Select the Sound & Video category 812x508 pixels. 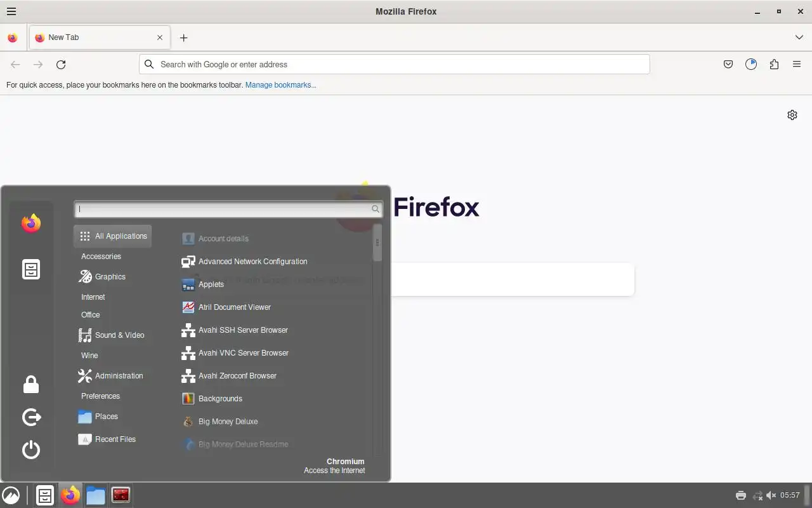point(113,335)
